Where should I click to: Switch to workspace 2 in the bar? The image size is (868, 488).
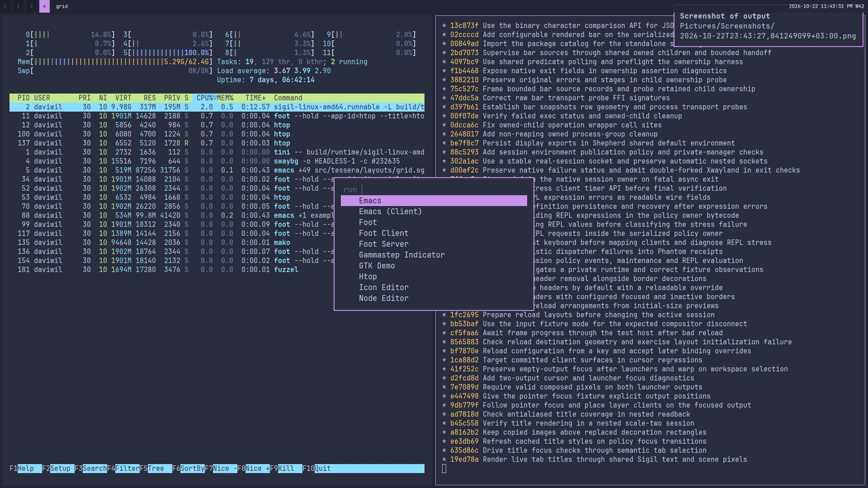18,6
